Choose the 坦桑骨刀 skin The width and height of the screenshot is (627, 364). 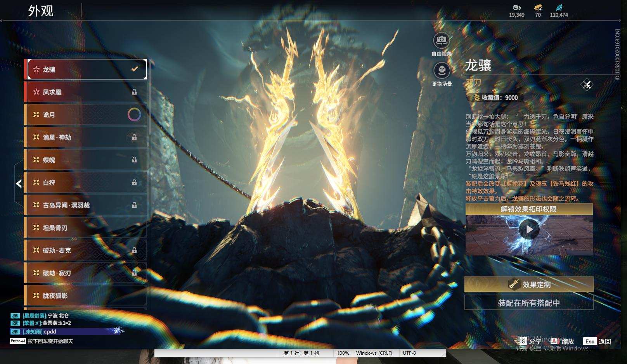tap(86, 228)
